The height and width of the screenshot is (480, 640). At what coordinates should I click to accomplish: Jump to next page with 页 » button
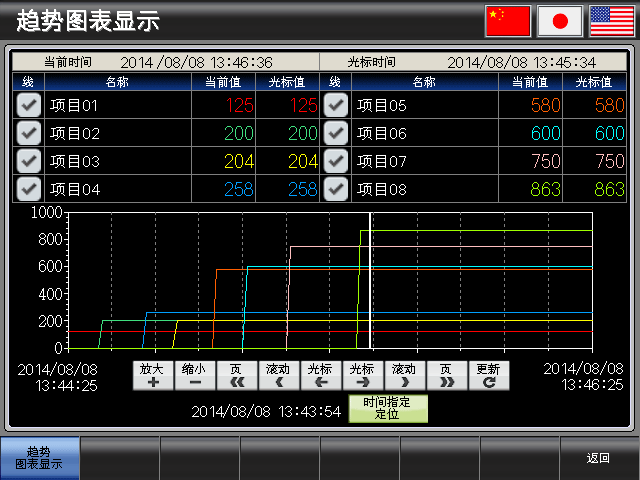[x=446, y=375]
